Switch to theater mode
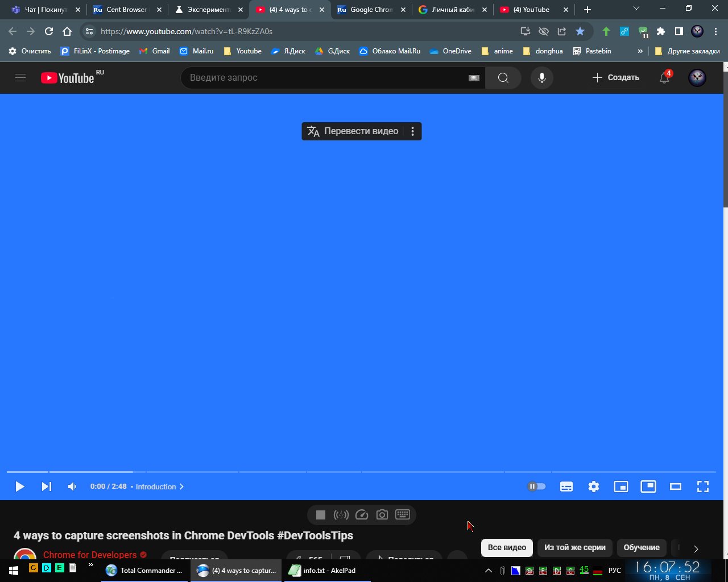The height and width of the screenshot is (582, 728). coord(676,487)
